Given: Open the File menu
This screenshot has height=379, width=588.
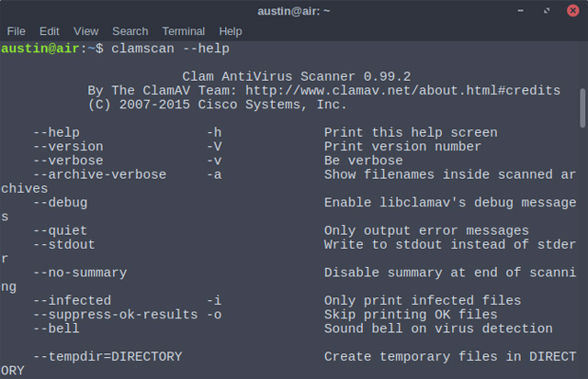Looking at the screenshot, I should 16,30.
